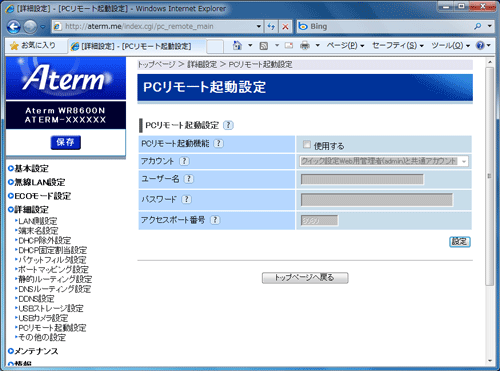This screenshot has height=371, width=500.
Task: Open help for PCリモート起動設定 section heading
Action: 228,125
